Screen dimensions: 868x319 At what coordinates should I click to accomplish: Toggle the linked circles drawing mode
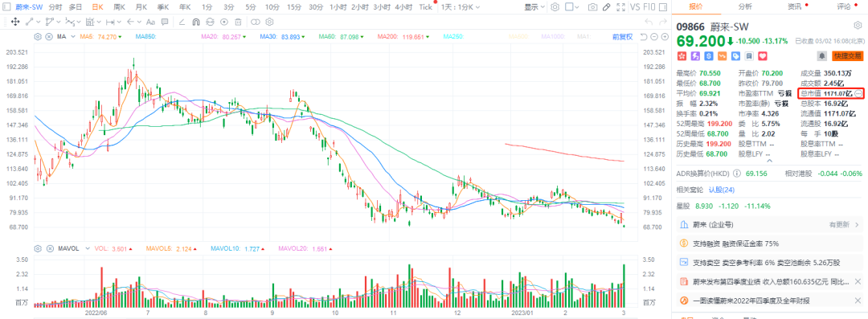(x=256, y=22)
